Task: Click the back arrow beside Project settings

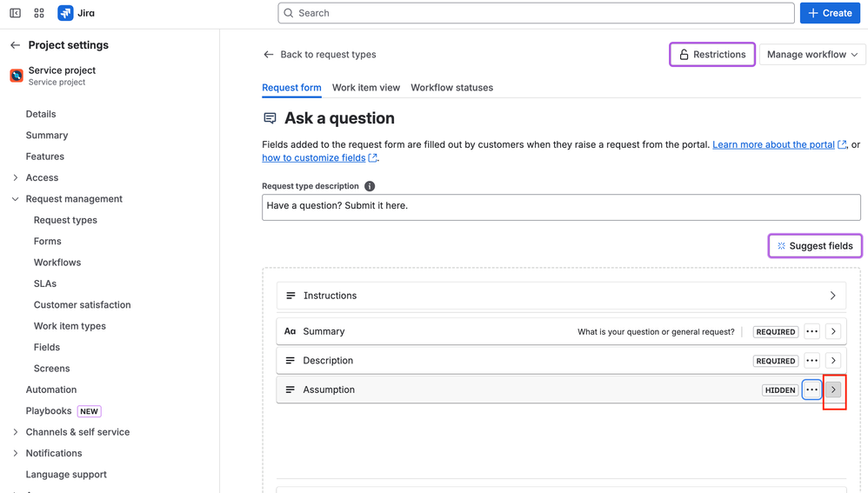Action: [15, 45]
